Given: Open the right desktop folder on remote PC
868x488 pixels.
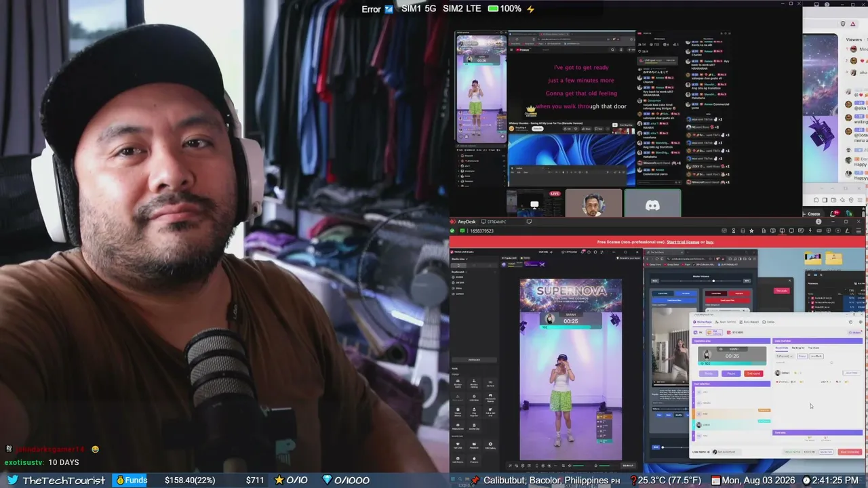Looking at the screenshot, I should (x=833, y=258).
